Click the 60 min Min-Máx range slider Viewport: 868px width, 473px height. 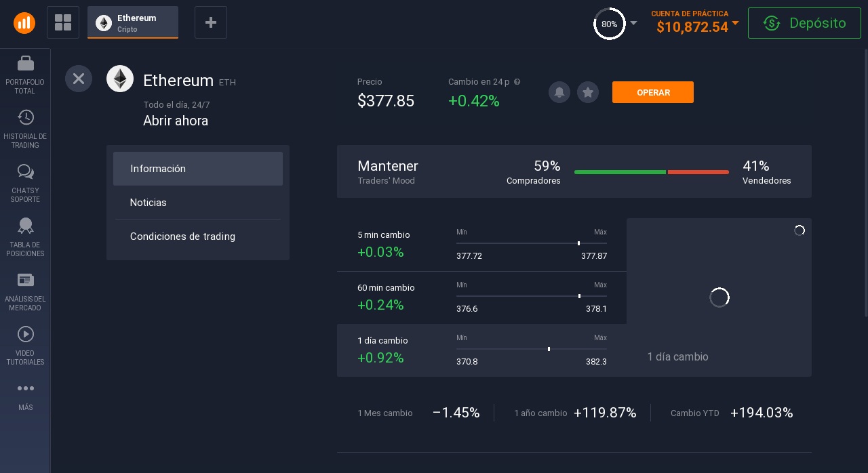click(532, 295)
